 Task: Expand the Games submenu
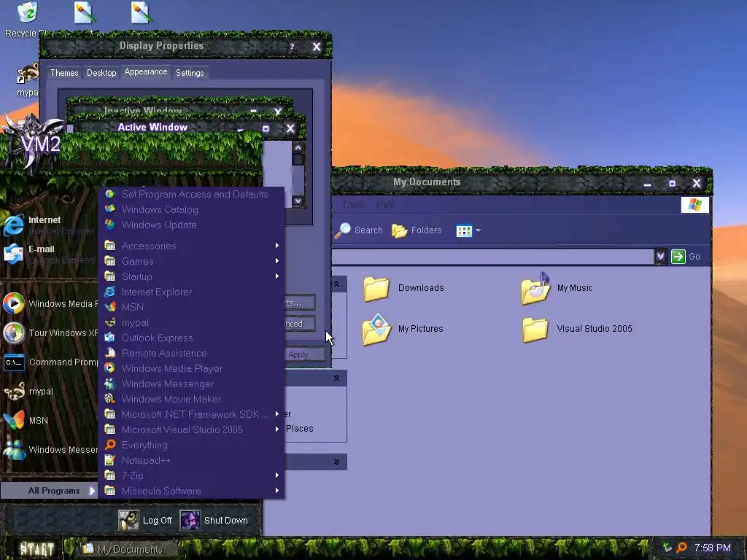pyautogui.click(x=191, y=261)
